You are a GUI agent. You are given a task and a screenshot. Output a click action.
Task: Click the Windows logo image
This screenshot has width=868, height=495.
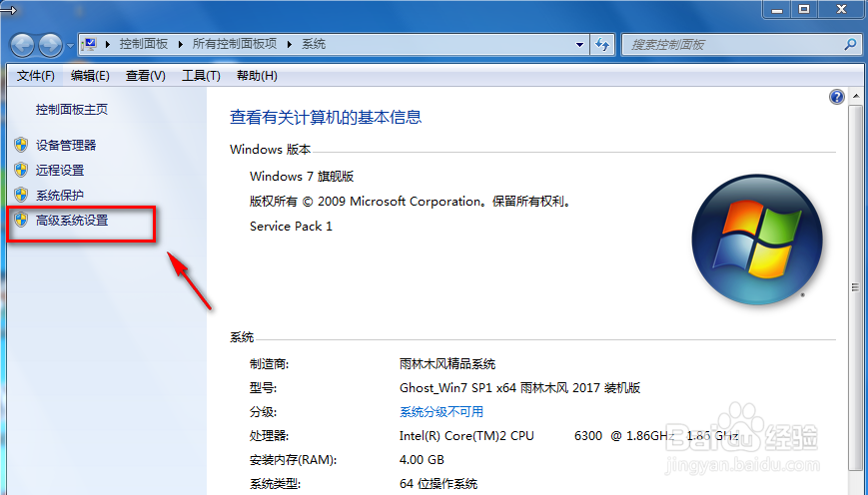(x=757, y=240)
